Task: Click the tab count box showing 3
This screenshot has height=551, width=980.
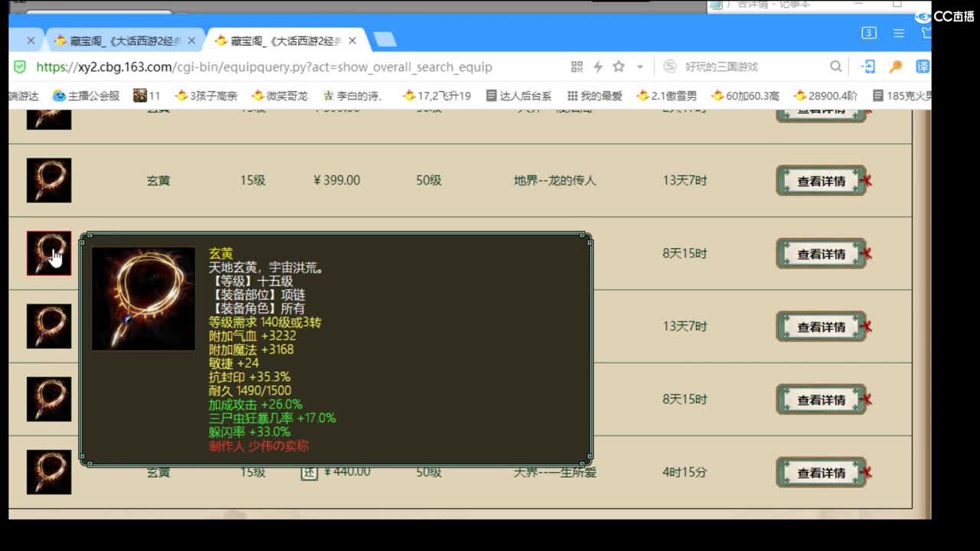Action: 869,33
